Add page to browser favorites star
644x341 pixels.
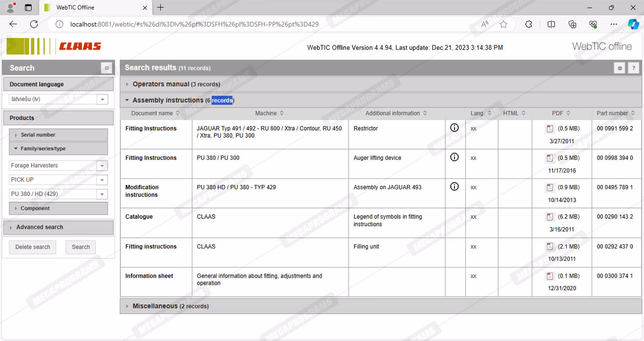pos(504,25)
